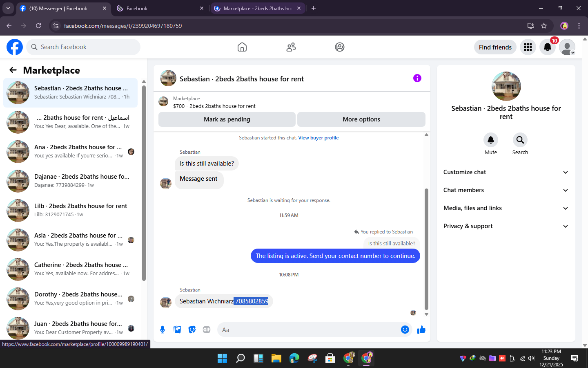Expand the Customize chat section
The image size is (588, 368).
506,172
